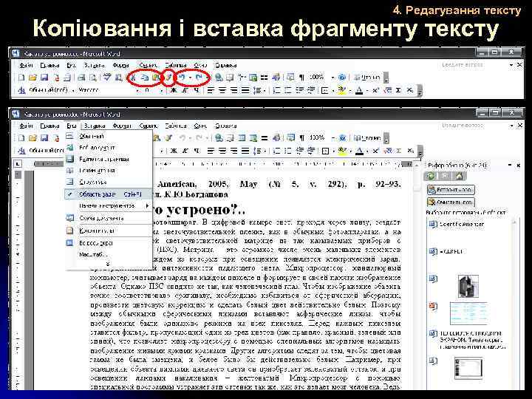The height and width of the screenshot is (399, 532).
Task: Click Sigma icon in upper Word window
Action: [x=399, y=90]
